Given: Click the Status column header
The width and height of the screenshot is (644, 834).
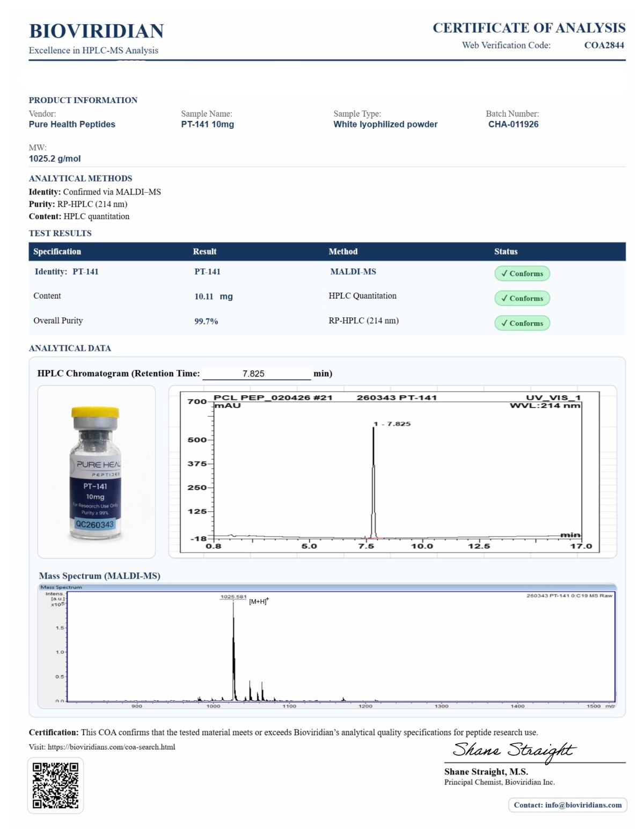Looking at the screenshot, I should click(506, 251).
